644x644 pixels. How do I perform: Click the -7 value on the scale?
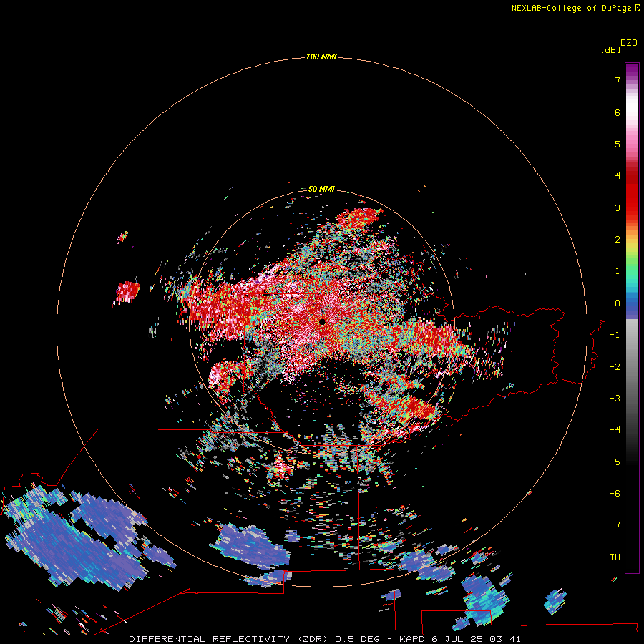pyautogui.click(x=615, y=525)
